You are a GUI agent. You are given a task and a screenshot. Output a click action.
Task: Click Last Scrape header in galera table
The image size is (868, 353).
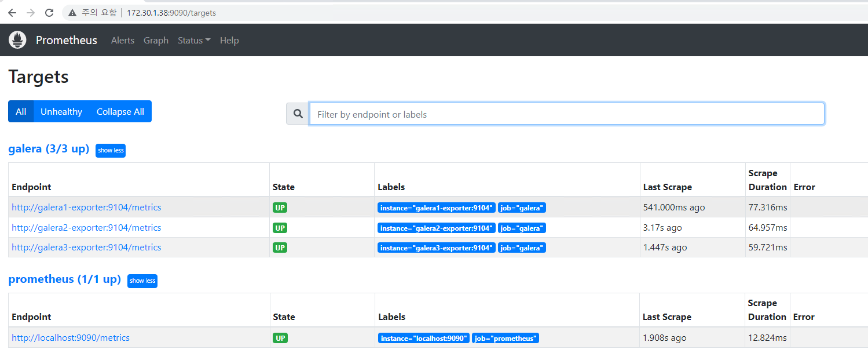click(668, 187)
